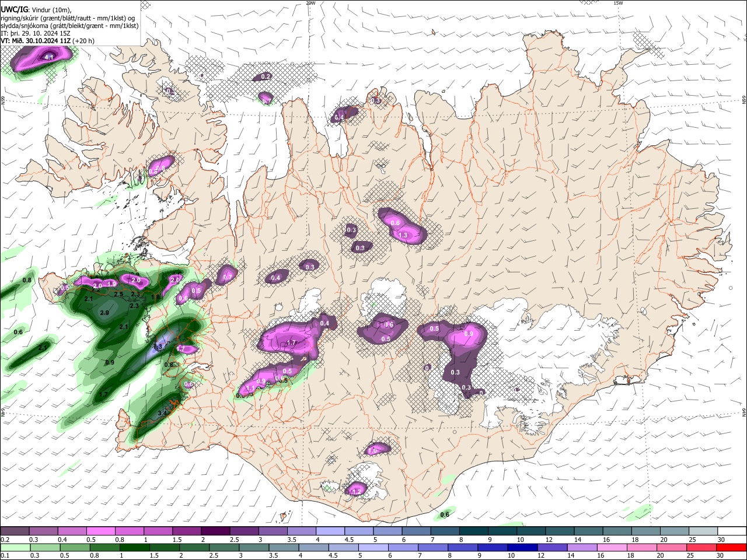This screenshot has width=747, height=560.
Task: Click the 3.4 precipitation value on map
Action: coord(162,413)
